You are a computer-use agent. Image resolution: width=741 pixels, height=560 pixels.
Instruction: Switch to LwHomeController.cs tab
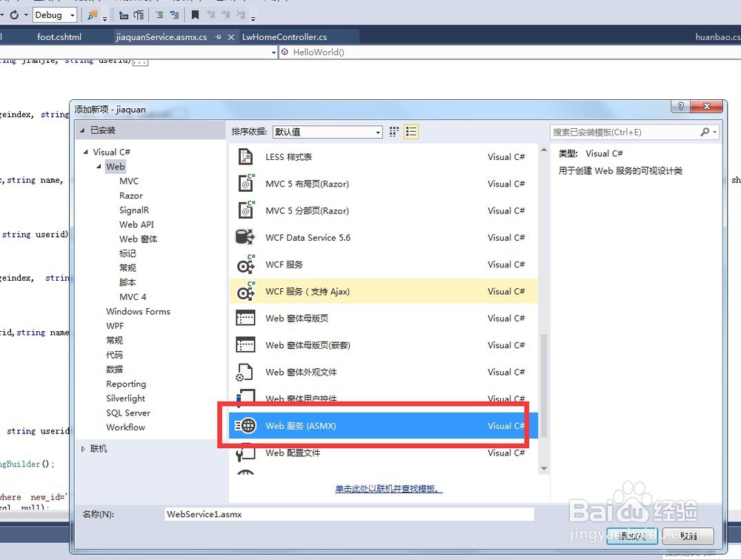pos(285,37)
